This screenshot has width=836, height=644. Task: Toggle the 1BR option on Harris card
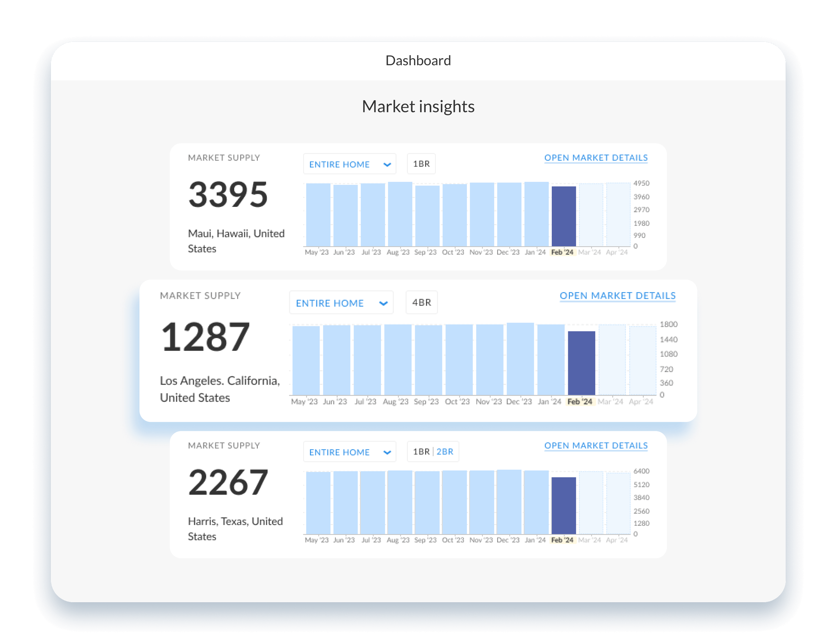pyautogui.click(x=421, y=452)
